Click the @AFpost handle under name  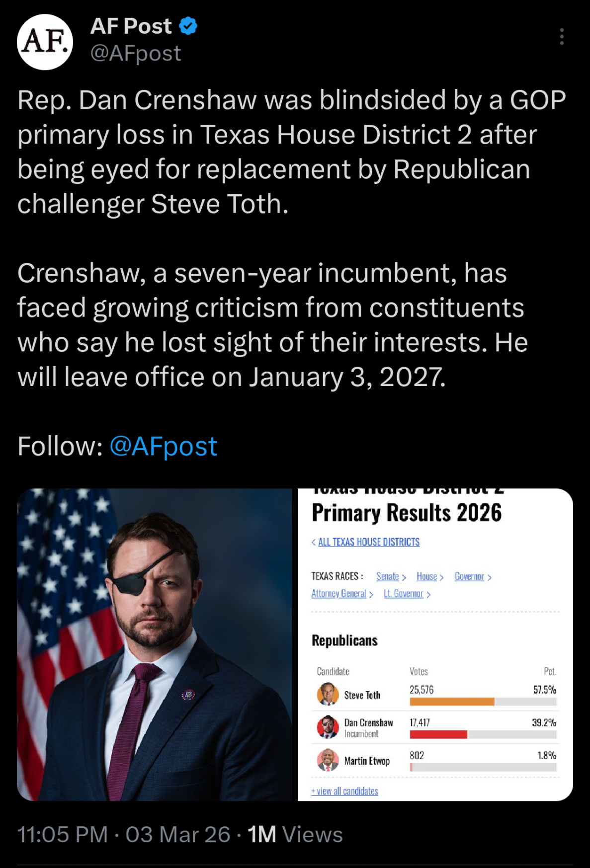click(x=136, y=53)
